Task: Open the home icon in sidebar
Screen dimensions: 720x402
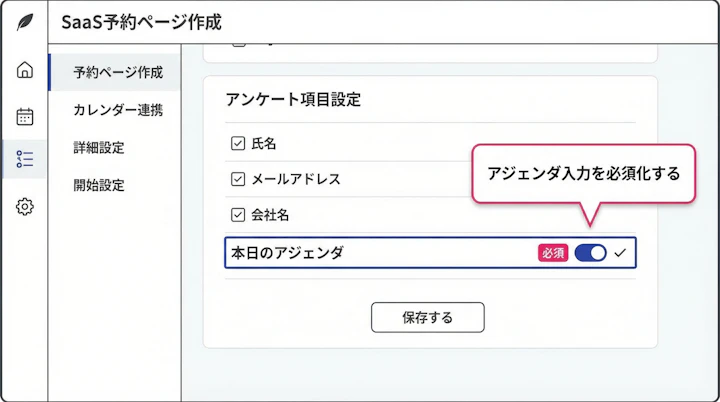Action: coord(25,70)
